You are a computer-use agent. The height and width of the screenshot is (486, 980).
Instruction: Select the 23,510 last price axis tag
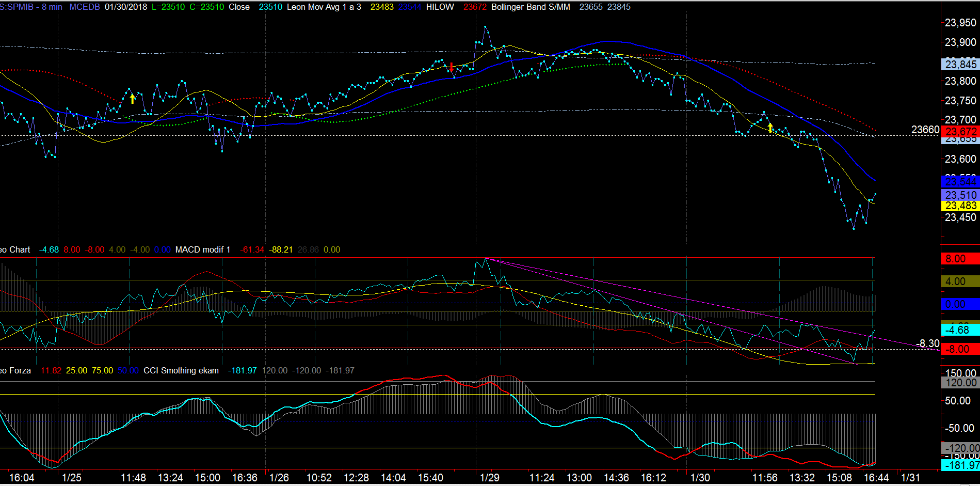tap(960, 195)
